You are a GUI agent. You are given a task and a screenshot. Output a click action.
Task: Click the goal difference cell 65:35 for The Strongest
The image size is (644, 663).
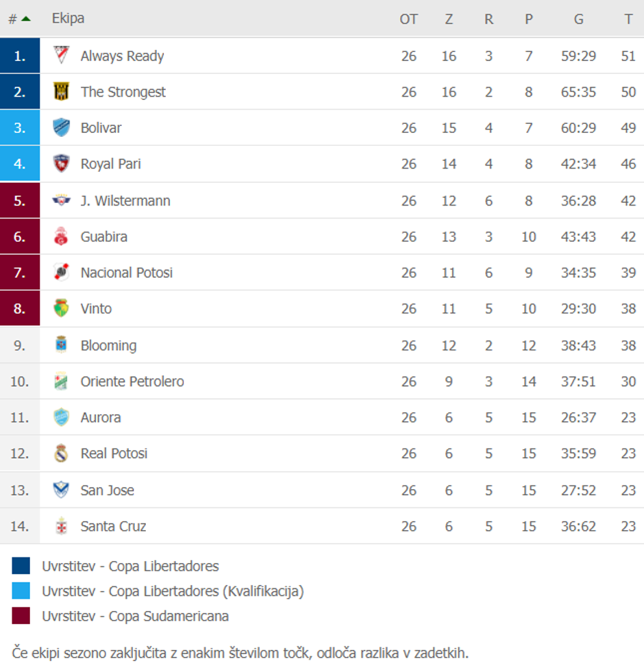click(x=578, y=92)
